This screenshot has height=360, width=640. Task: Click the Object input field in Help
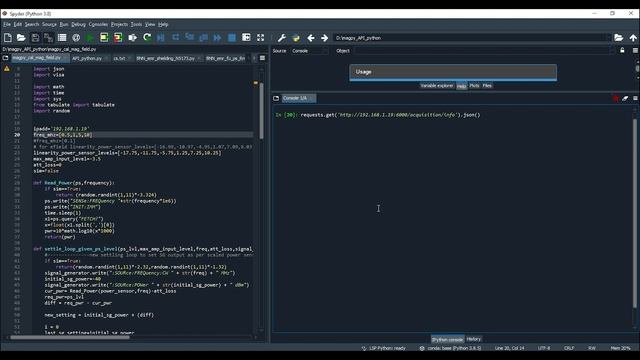point(483,51)
